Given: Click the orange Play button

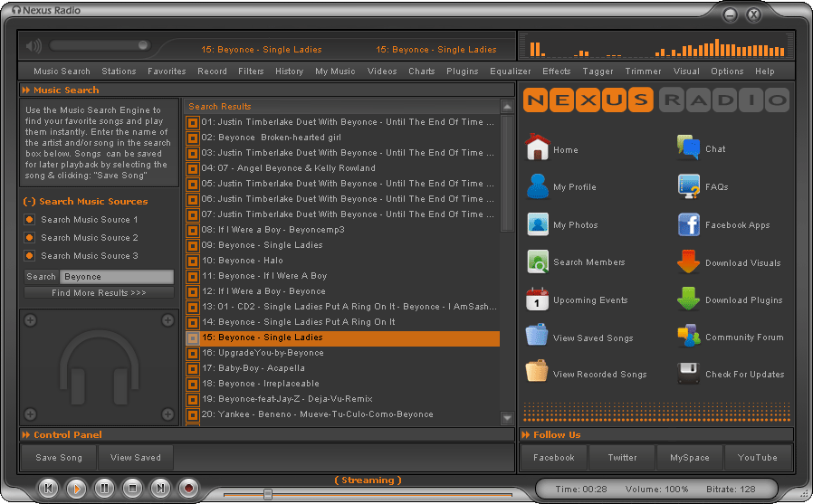Looking at the screenshot, I should [x=76, y=488].
